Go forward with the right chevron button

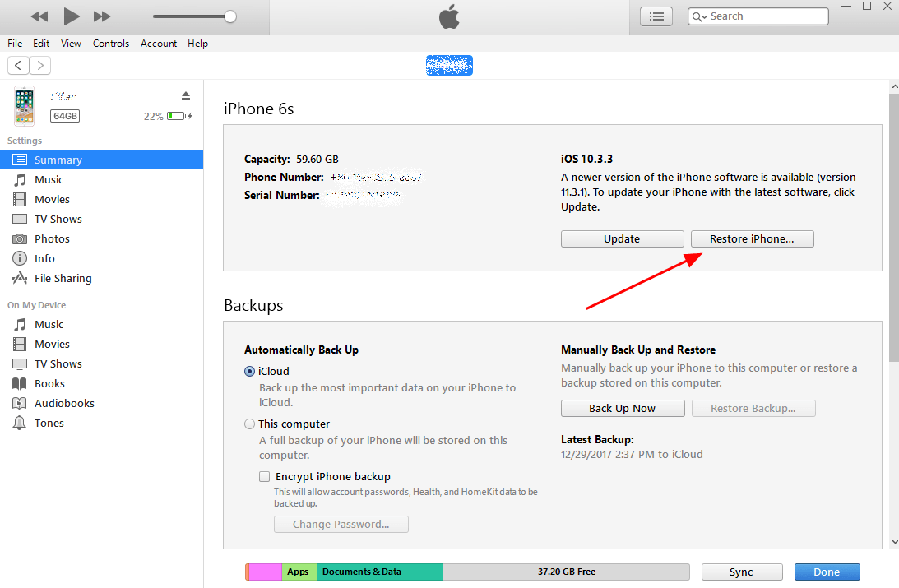click(x=40, y=65)
